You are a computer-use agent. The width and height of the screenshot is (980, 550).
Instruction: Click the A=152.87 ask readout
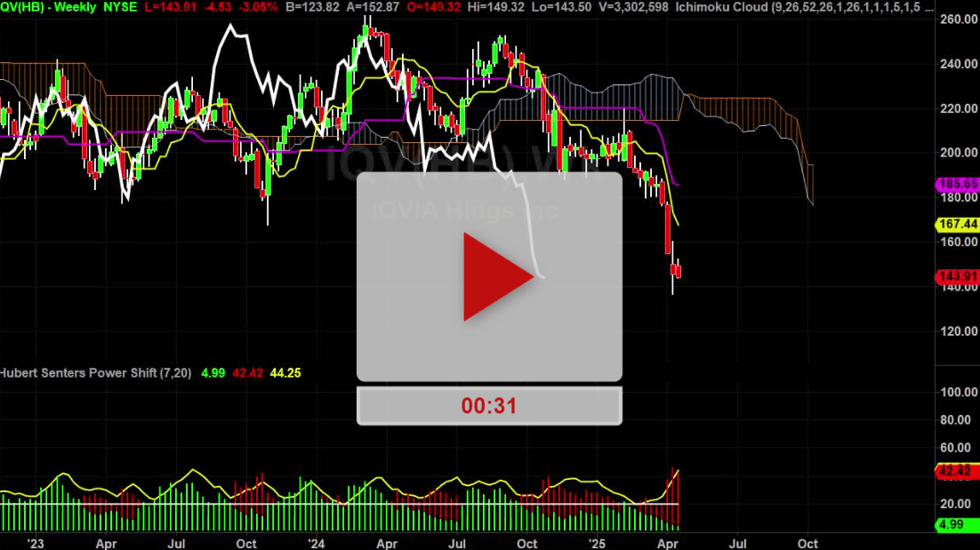coord(374,7)
